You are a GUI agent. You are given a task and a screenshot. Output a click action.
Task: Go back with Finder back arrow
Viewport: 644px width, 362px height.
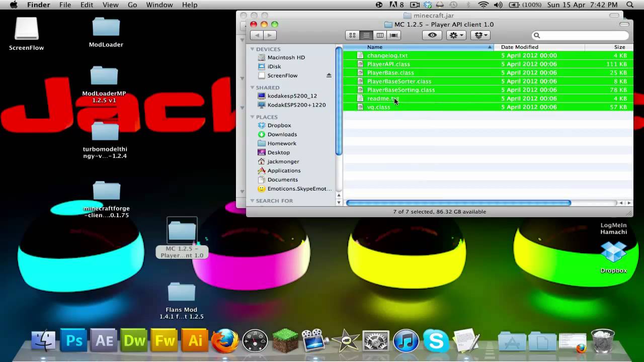[x=257, y=35]
